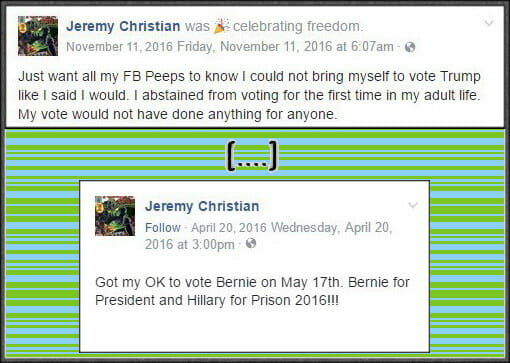Click the 'My vote would not have done' line

pos(178,114)
